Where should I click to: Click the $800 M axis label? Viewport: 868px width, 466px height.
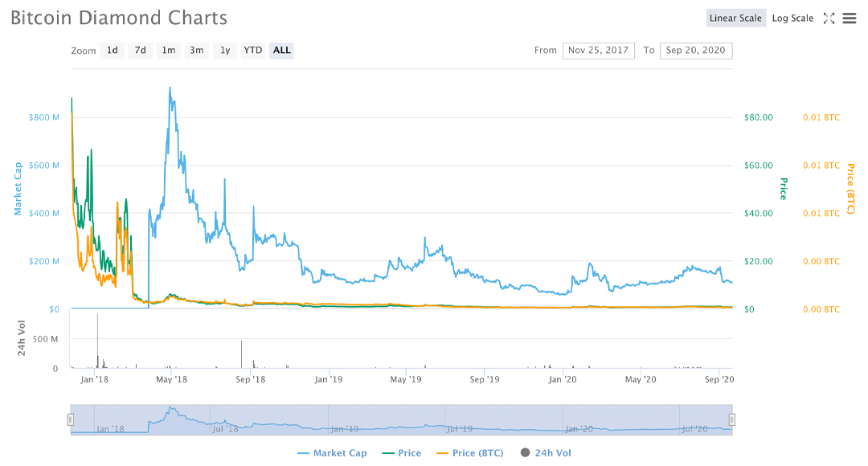pyautogui.click(x=43, y=117)
